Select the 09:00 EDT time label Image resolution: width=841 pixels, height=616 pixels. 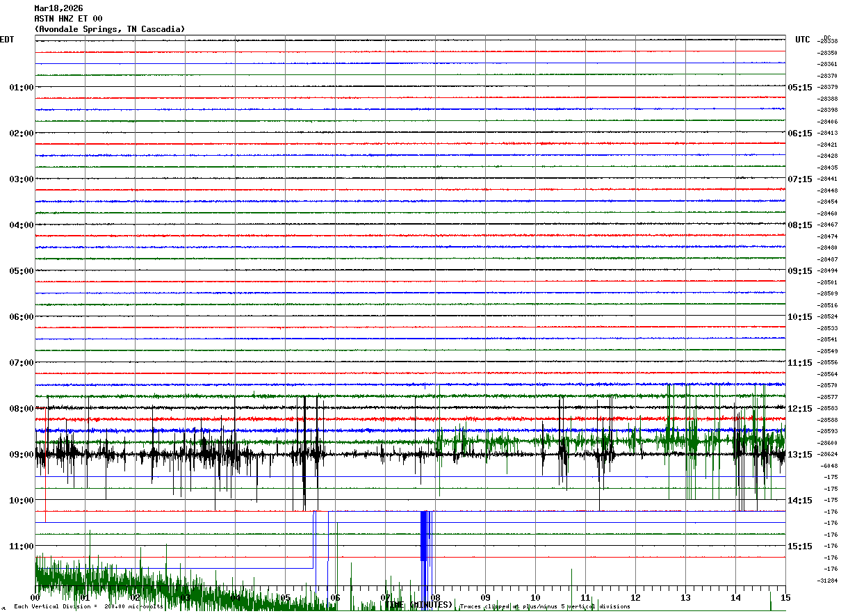tap(21, 455)
